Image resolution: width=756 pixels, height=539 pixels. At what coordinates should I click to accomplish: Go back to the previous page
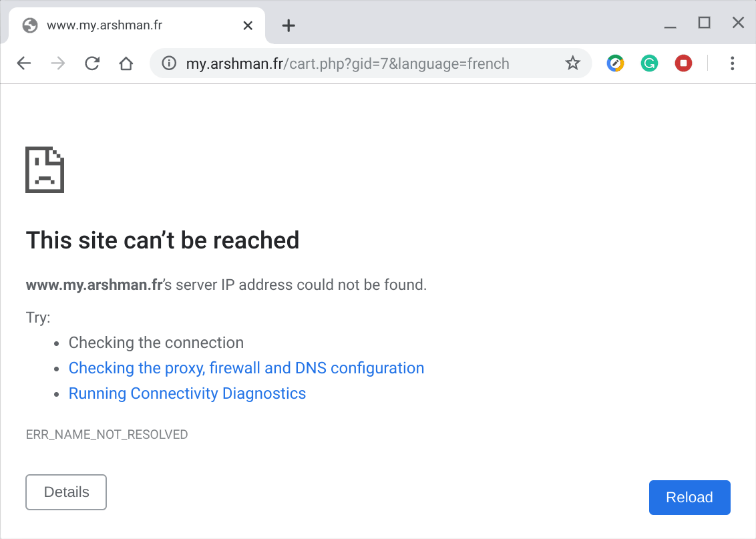(x=23, y=63)
